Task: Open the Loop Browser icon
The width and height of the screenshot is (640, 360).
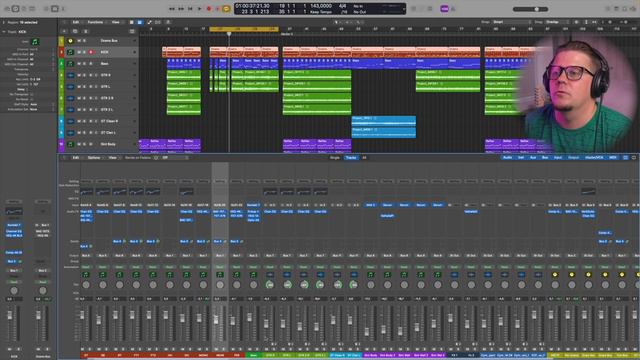Action: coord(625,9)
